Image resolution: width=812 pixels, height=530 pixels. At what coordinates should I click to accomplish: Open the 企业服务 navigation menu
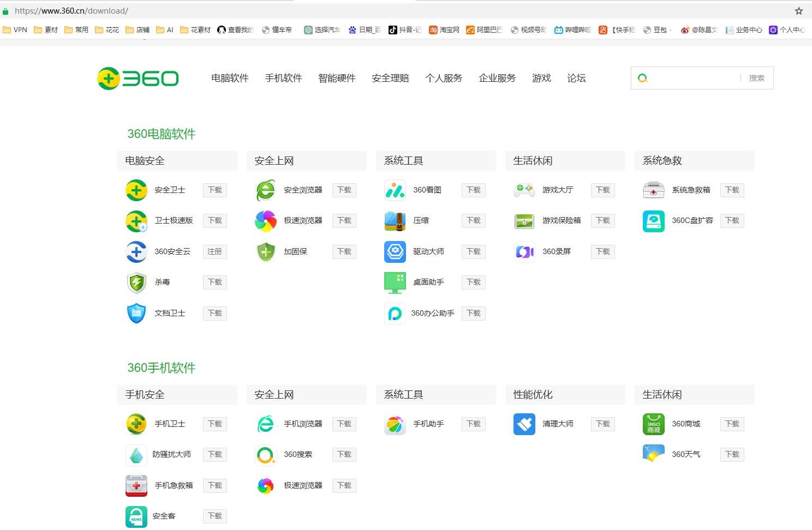coord(497,78)
